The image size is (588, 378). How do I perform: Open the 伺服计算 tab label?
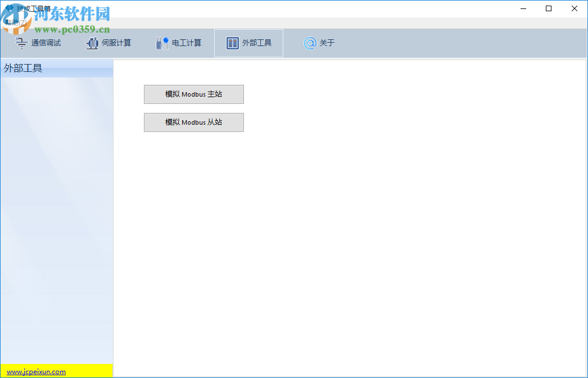[x=116, y=43]
